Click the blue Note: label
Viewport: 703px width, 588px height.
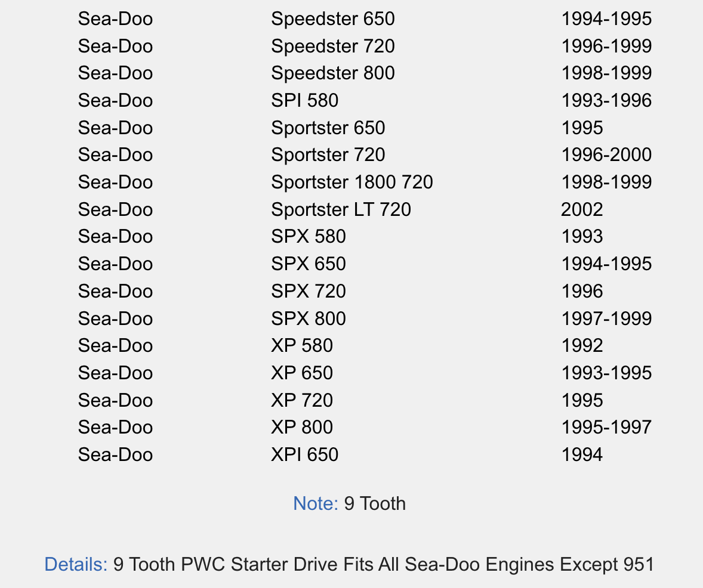point(316,503)
